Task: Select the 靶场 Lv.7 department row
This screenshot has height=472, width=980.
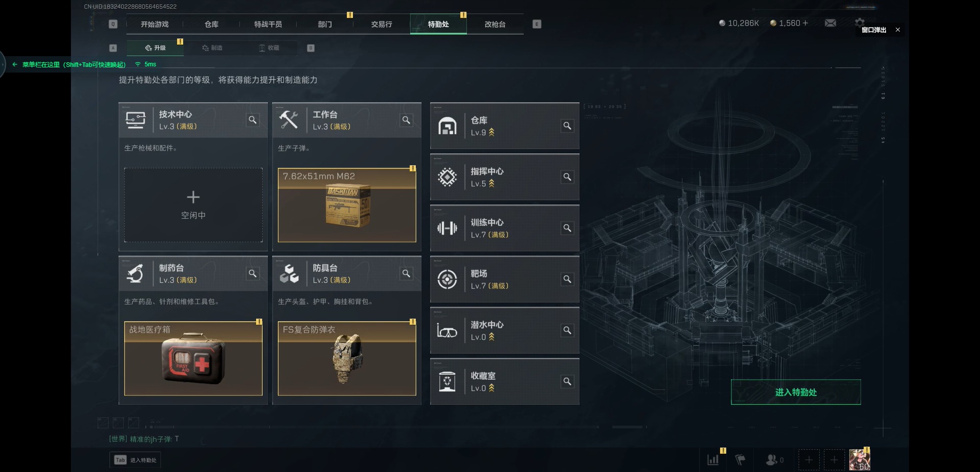Action: coord(505,279)
